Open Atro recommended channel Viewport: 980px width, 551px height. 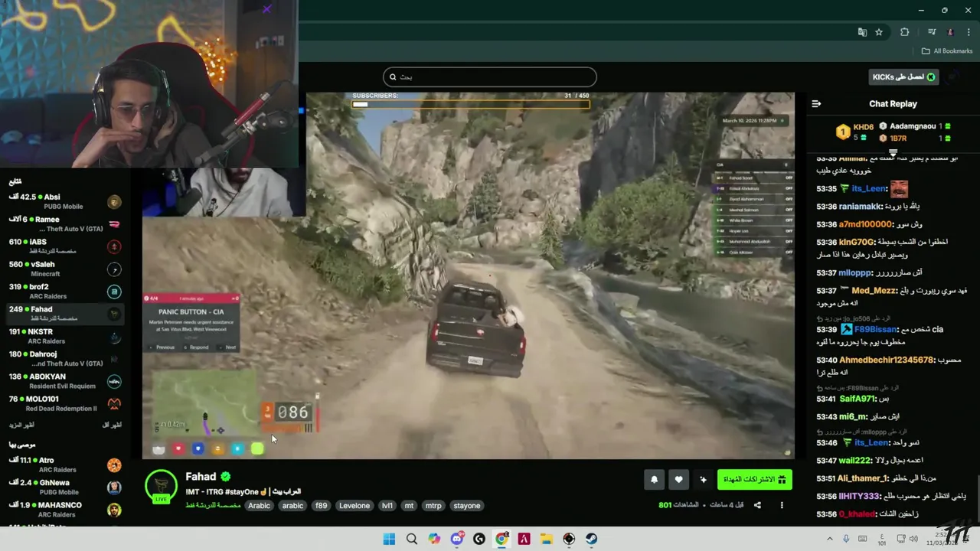[64, 465]
